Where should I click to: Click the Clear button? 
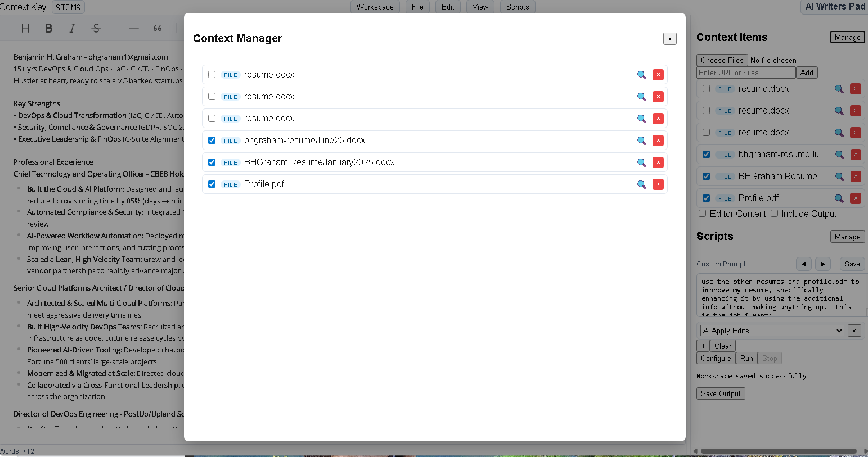click(x=723, y=346)
